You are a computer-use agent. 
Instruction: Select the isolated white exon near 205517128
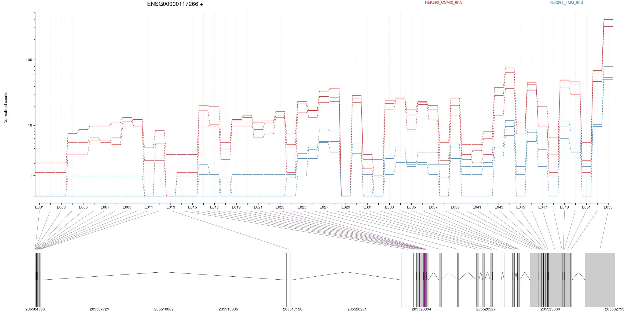[288, 280]
